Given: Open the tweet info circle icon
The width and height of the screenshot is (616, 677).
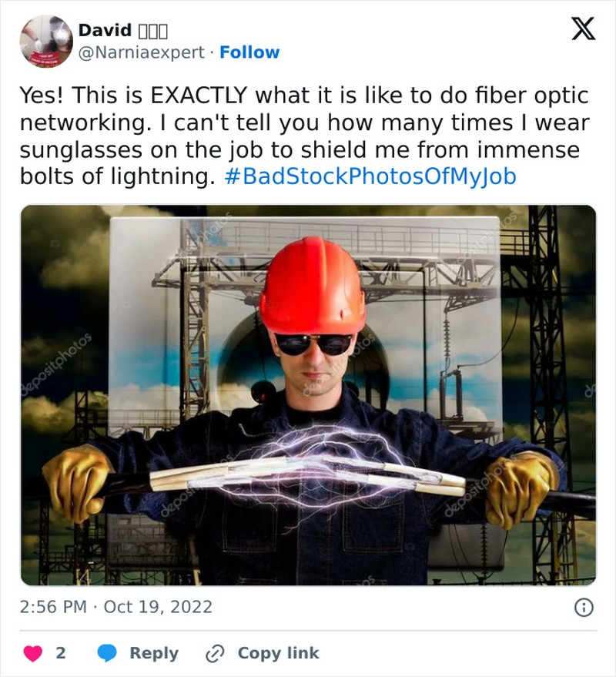Looking at the screenshot, I should (584, 608).
